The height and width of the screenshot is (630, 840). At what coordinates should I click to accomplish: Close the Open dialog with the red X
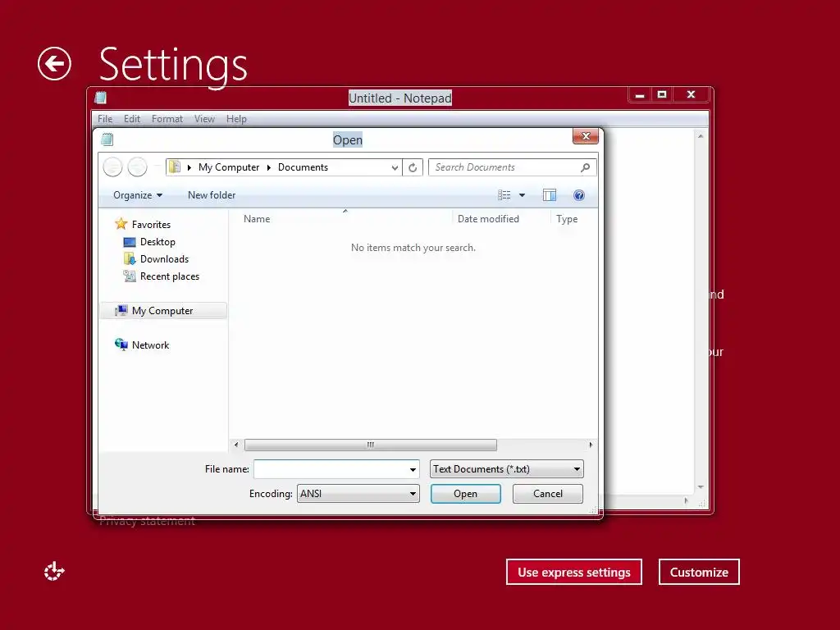click(586, 137)
